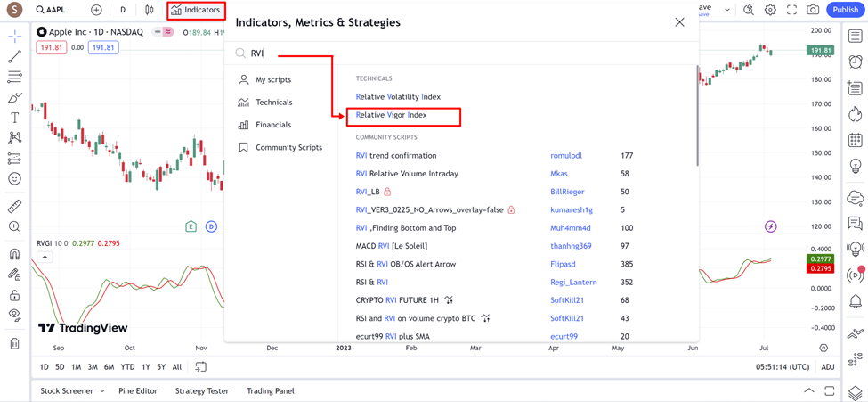Toggle stay in drawing mode
The height and width of the screenshot is (402, 868).
pyautogui.click(x=15, y=274)
